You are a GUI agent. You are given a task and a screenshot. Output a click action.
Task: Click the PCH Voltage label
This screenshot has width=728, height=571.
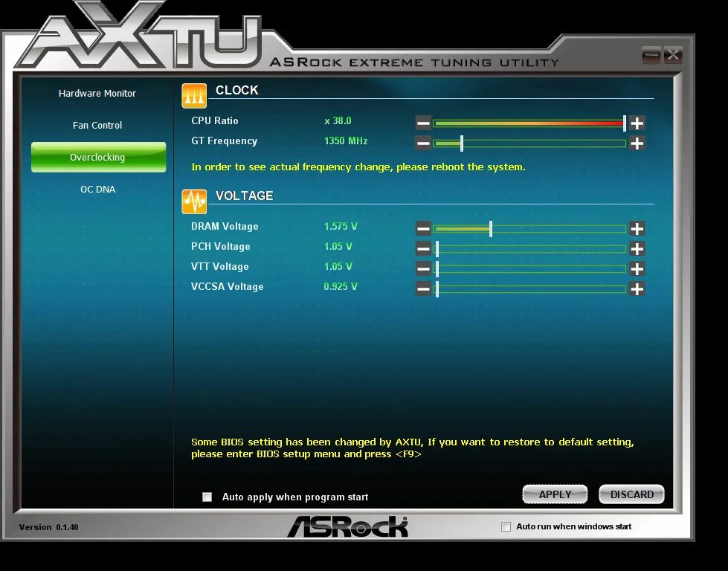pos(221,247)
